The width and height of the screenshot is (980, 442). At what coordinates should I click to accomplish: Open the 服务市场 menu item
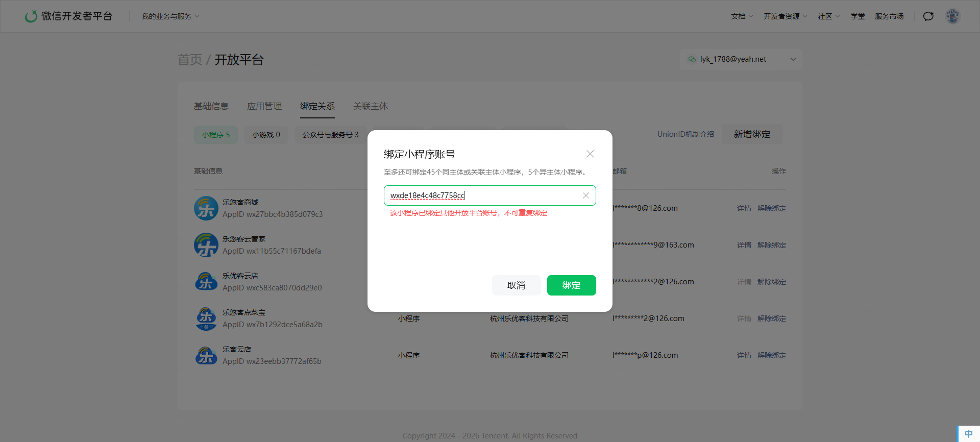click(889, 16)
